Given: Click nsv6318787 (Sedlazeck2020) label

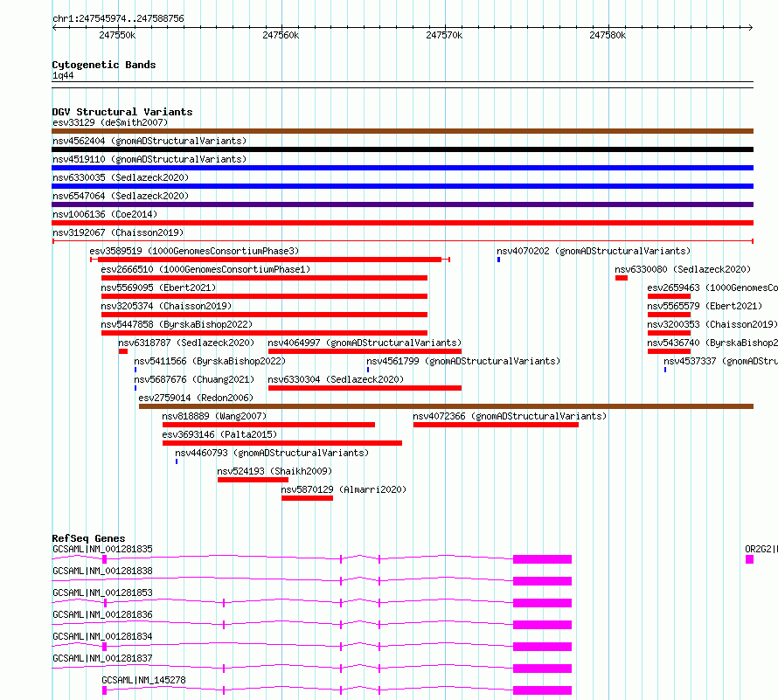Looking at the screenshot, I should (x=186, y=343).
